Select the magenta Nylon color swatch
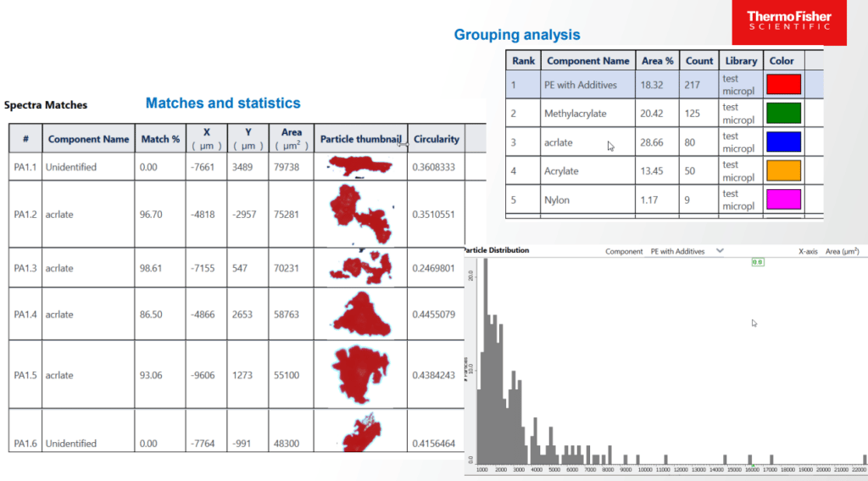The width and height of the screenshot is (868, 481). tap(783, 200)
